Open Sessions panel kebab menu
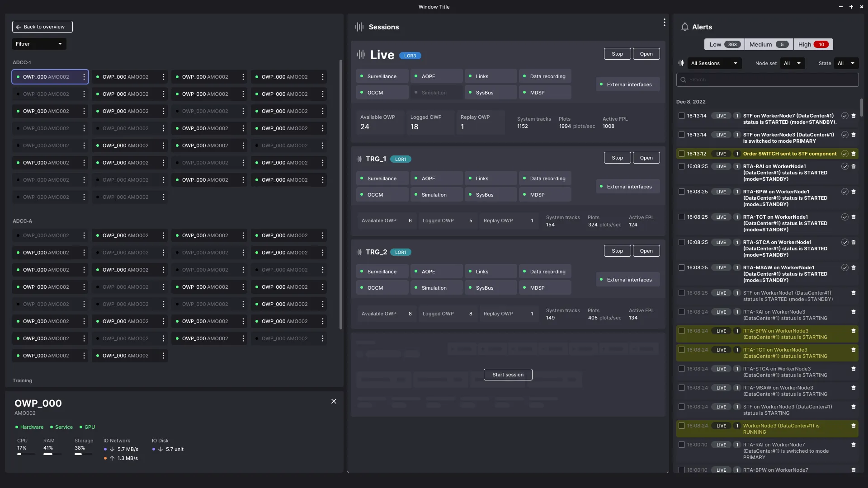The width and height of the screenshot is (868, 488). (x=664, y=23)
